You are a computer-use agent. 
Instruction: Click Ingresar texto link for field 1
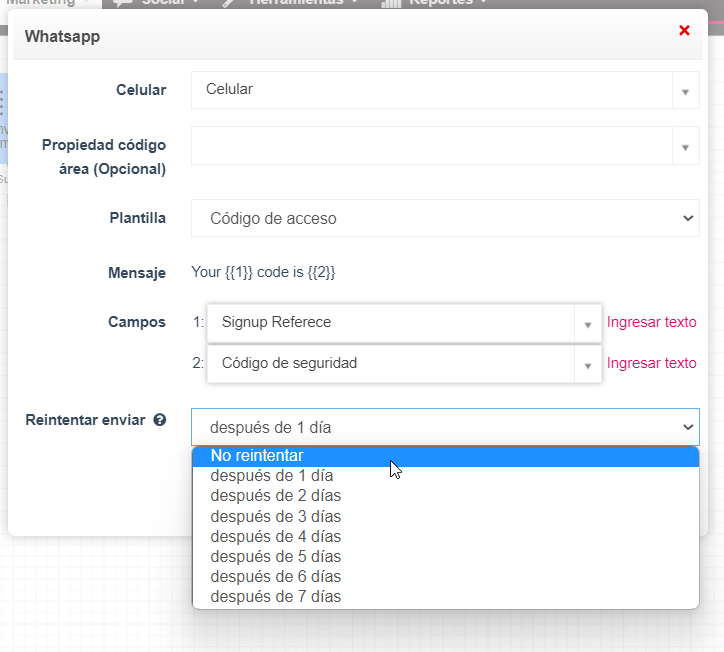(652, 322)
